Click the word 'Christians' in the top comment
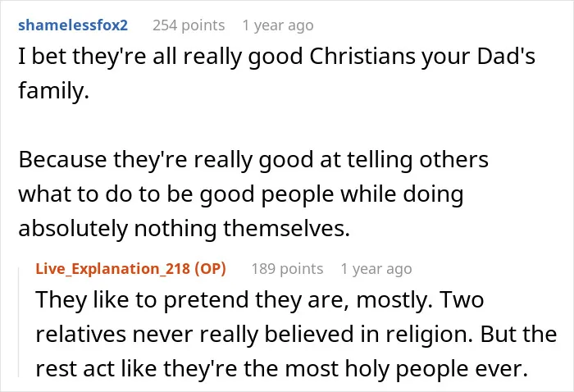This screenshot has width=574, height=392. [362, 57]
